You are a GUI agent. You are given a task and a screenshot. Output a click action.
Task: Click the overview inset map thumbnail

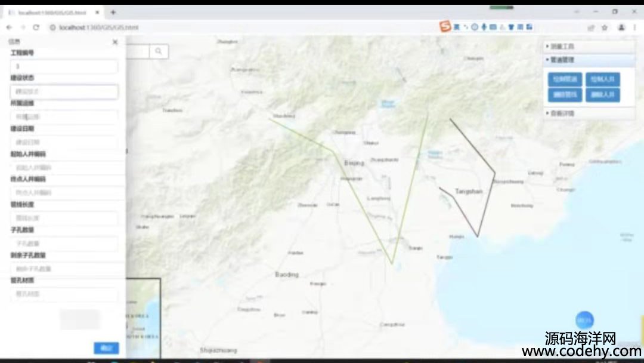coord(143,318)
